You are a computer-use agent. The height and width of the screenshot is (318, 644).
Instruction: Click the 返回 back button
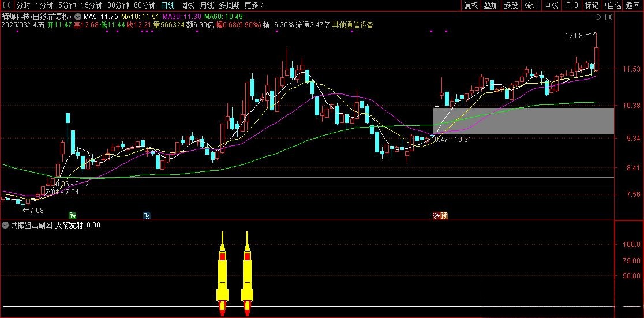633,5
